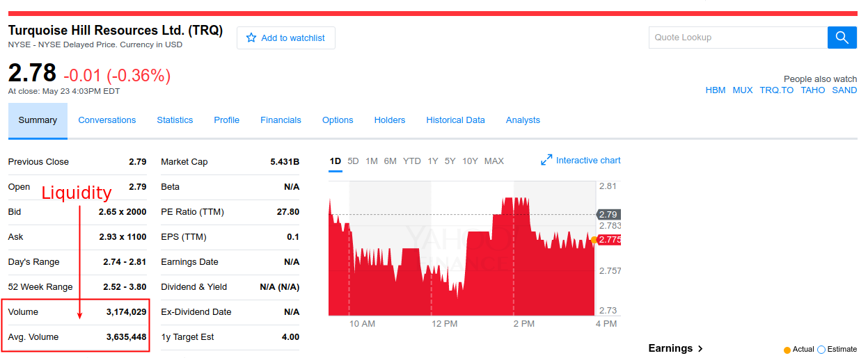Click the 52 Week Range label
868x358 pixels.
pos(40,287)
